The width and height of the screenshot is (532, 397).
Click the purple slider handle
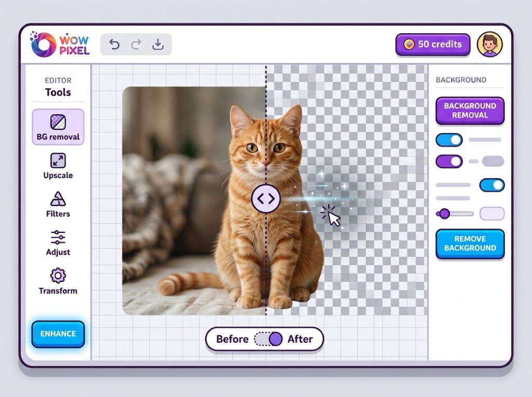[x=444, y=214]
